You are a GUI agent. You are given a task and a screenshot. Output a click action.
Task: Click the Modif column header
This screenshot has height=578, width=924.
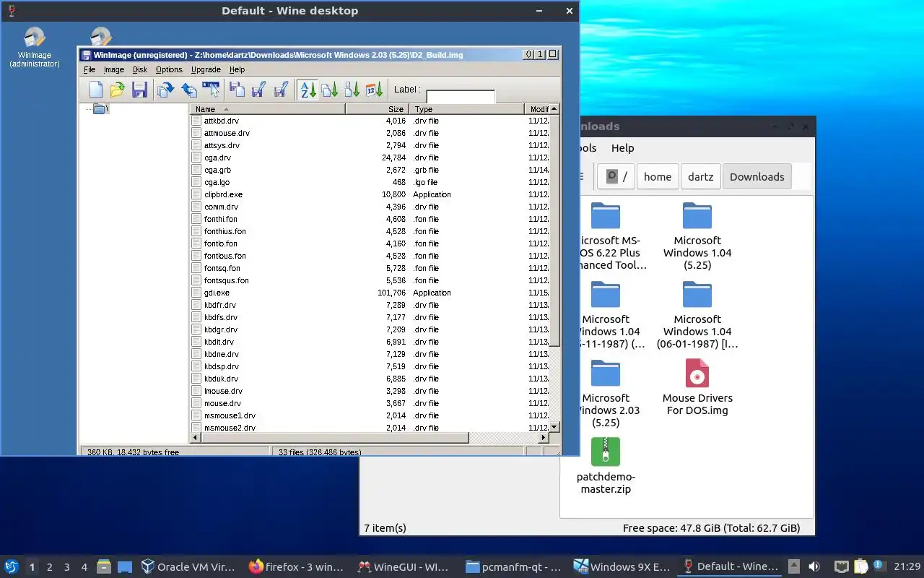(537, 109)
